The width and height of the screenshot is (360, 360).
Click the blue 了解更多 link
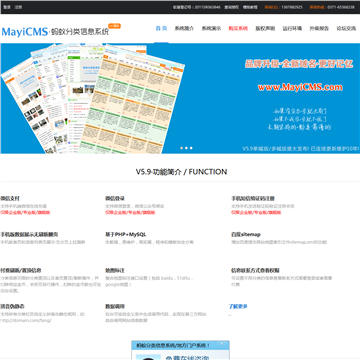point(238,306)
